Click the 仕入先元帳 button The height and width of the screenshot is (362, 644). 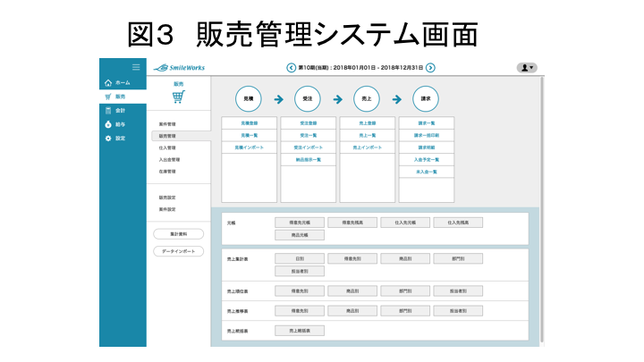(405, 223)
